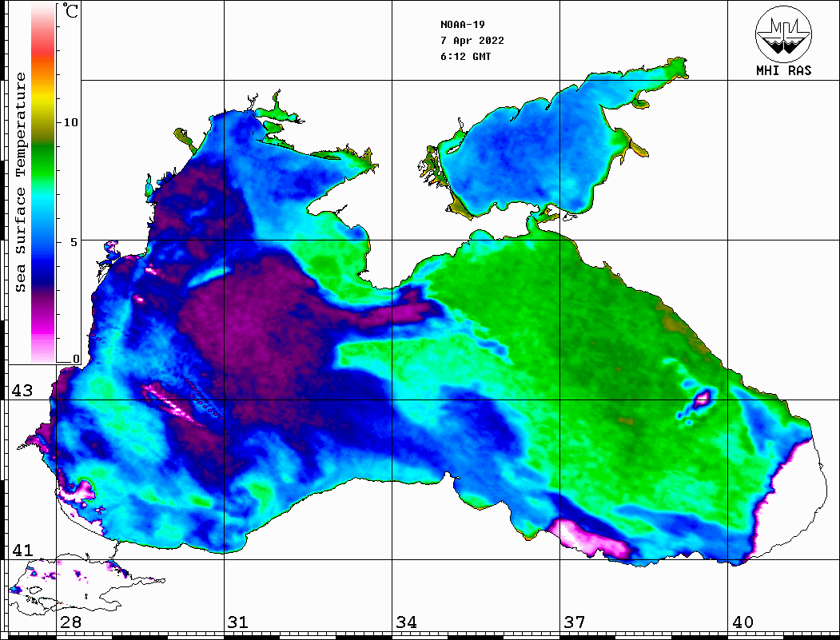Click the longitude label '31'
The height and width of the screenshot is (640, 840).
tap(238, 622)
